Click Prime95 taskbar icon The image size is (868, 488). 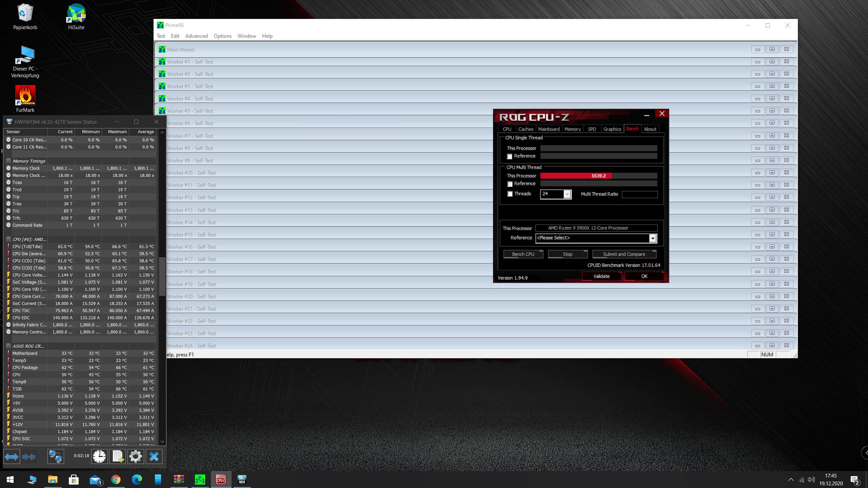[200, 480]
